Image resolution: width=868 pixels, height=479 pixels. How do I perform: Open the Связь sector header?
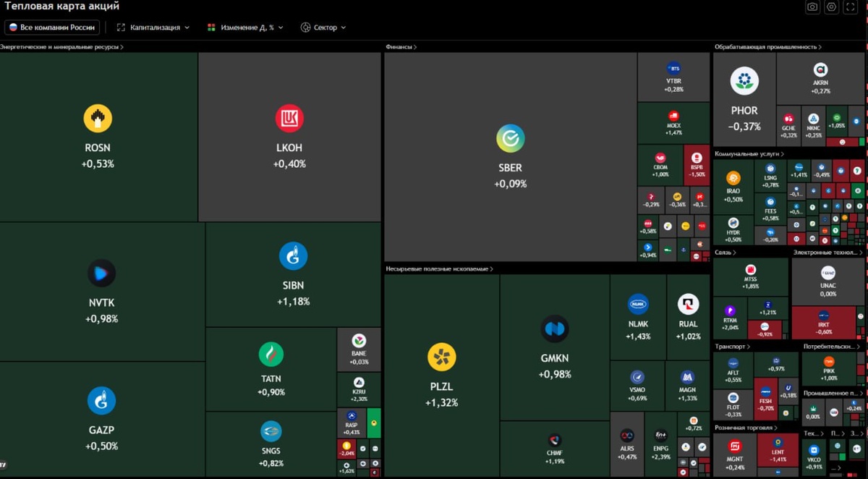(x=726, y=253)
